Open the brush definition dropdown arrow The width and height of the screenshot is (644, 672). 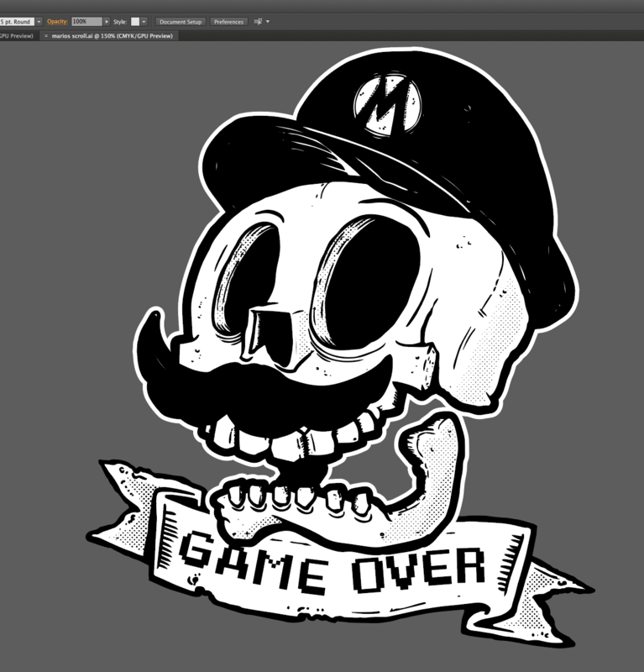click(39, 22)
